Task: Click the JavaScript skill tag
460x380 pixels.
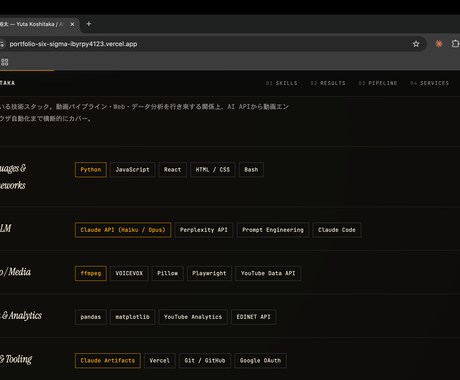Action: [x=132, y=170]
